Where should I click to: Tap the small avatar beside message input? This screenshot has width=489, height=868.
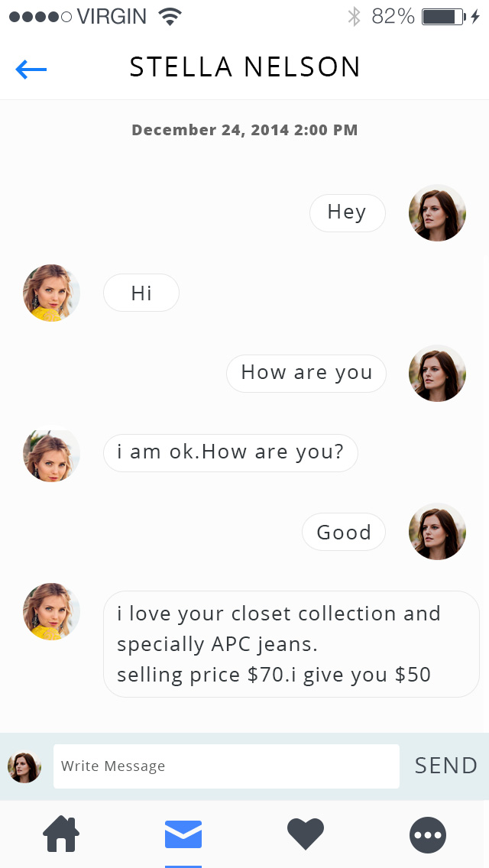[24, 766]
